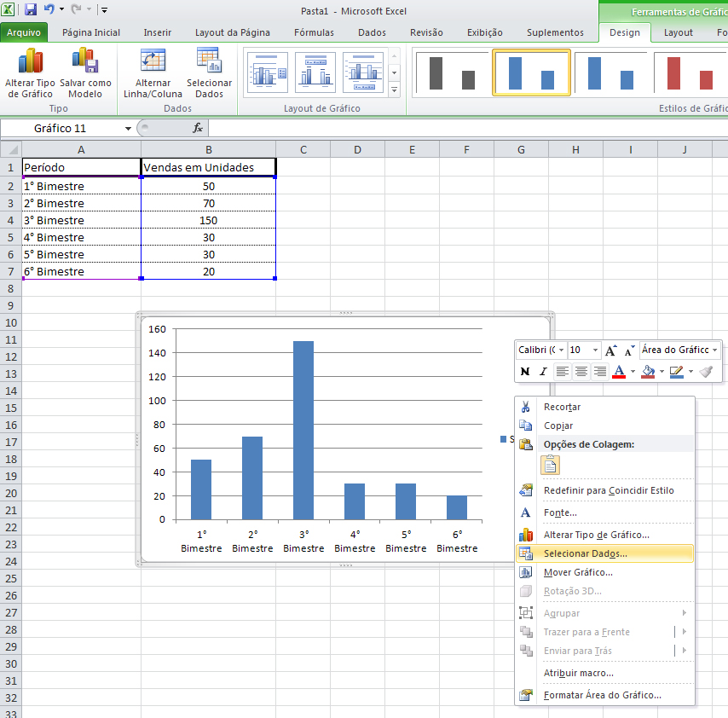
Task: Click the insert function fx icon
Action: click(198, 128)
